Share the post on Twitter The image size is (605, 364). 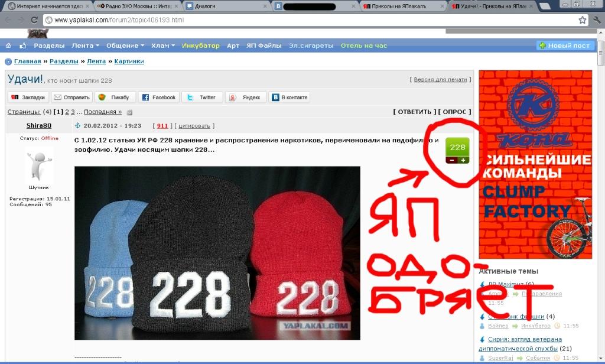[202, 97]
